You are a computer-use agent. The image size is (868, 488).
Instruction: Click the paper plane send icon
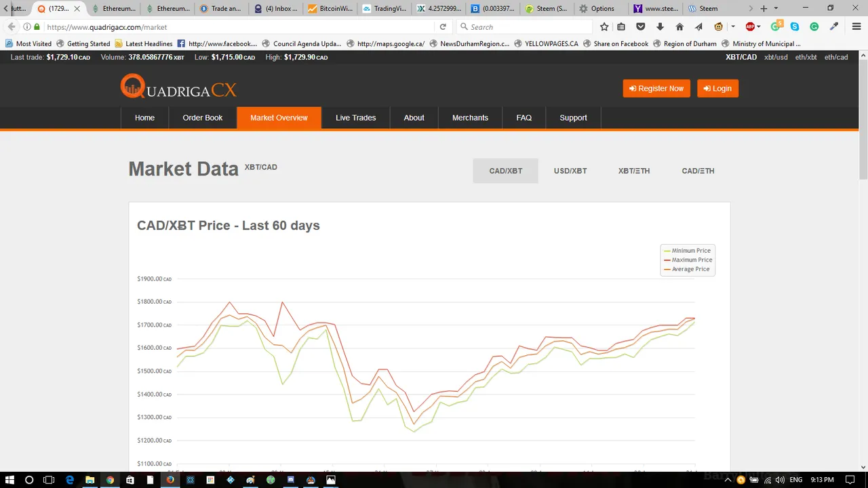tap(698, 27)
